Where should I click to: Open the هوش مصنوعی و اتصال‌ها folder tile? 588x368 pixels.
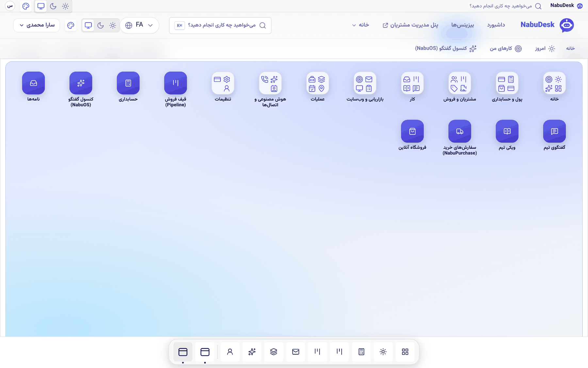(270, 83)
